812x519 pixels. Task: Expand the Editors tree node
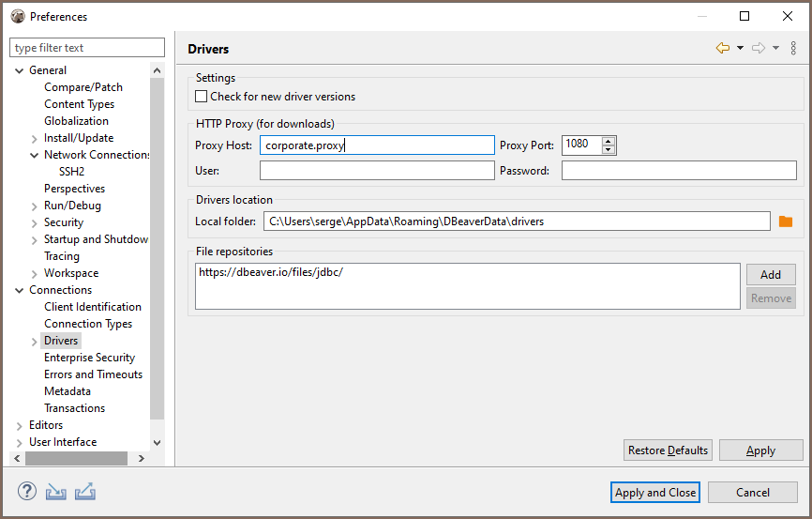click(x=20, y=425)
